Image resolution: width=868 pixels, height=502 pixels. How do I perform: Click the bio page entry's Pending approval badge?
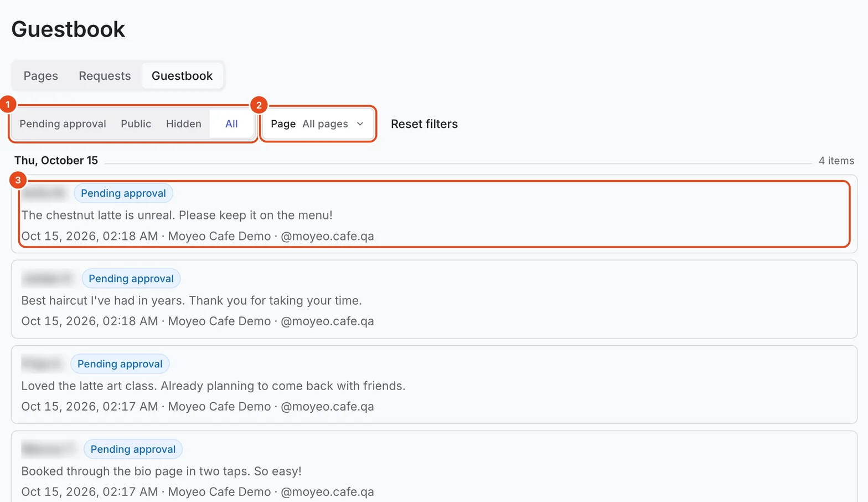coord(133,449)
